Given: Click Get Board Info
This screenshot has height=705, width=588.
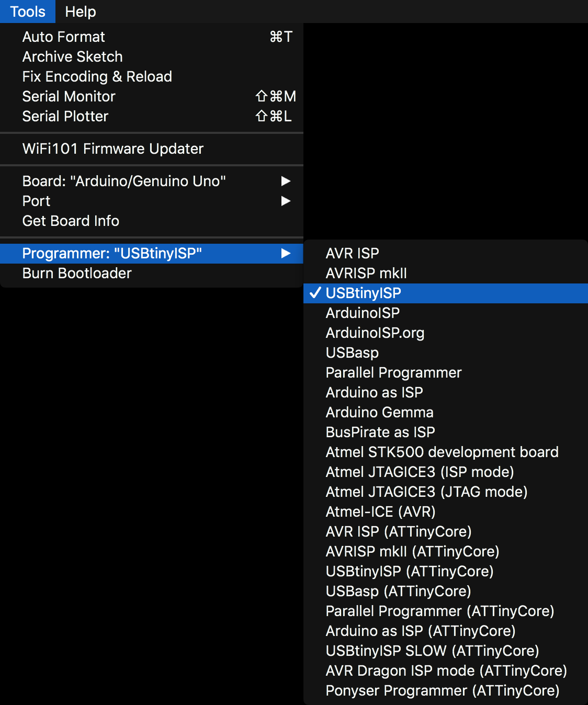Looking at the screenshot, I should [x=71, y=221].
